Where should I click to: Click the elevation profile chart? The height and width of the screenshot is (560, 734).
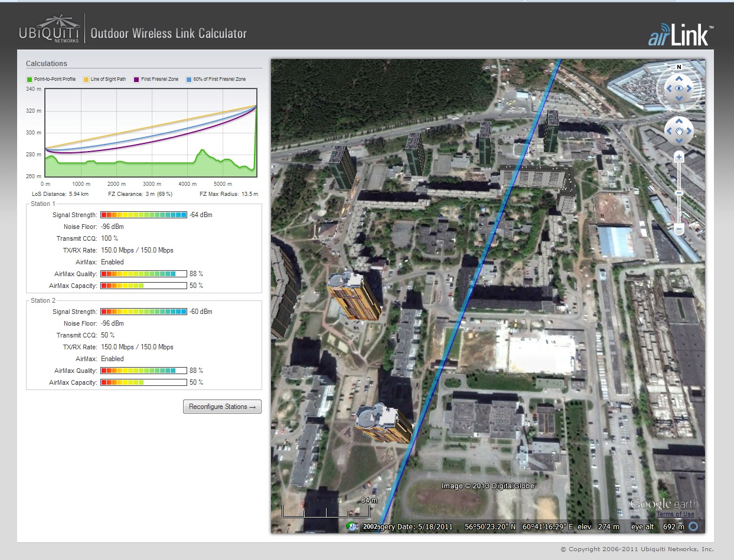(151, 133)
